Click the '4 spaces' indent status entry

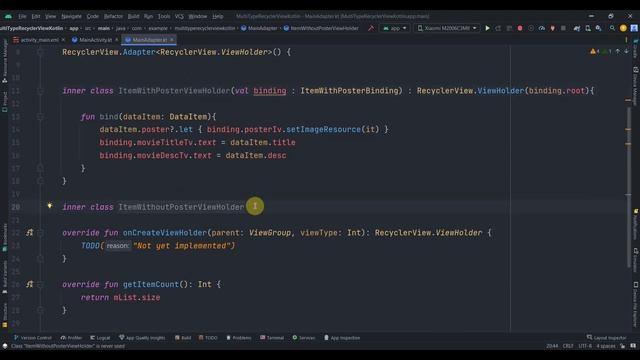(x=606, y=346)
